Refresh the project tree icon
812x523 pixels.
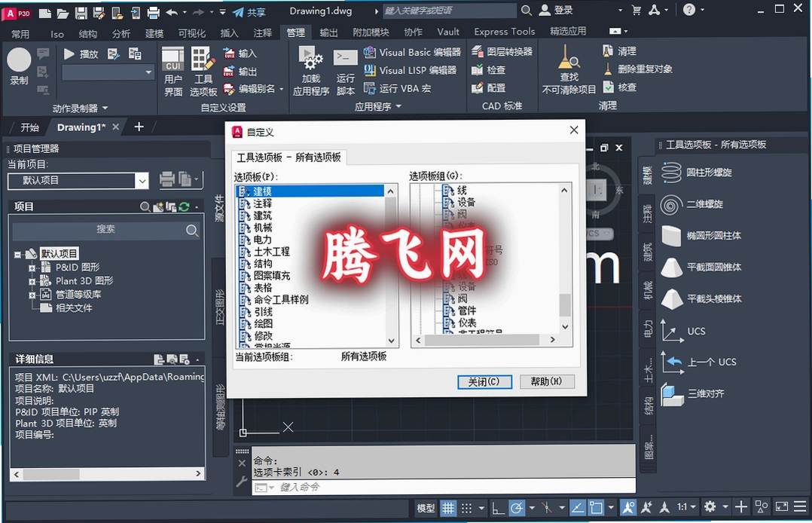pos(184,206)
